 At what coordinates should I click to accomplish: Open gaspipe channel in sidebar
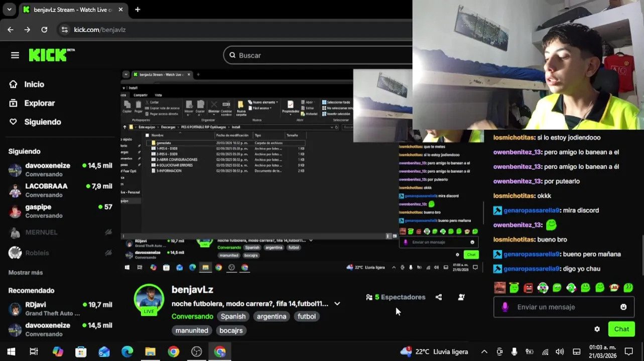tap(60, 211)
